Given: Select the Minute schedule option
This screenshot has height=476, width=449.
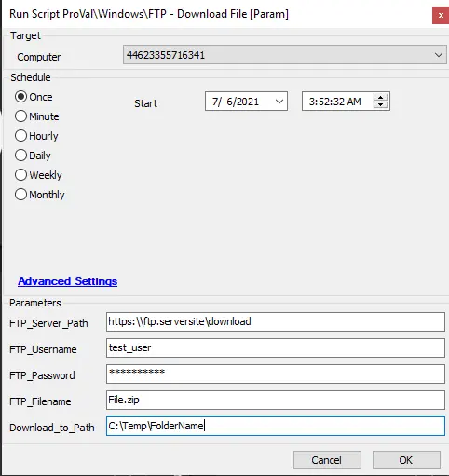Looking at the screenshot, I should 20,116.
